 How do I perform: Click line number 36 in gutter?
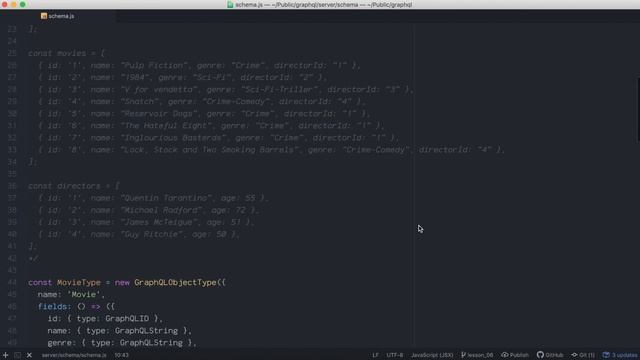pos(12,186)
